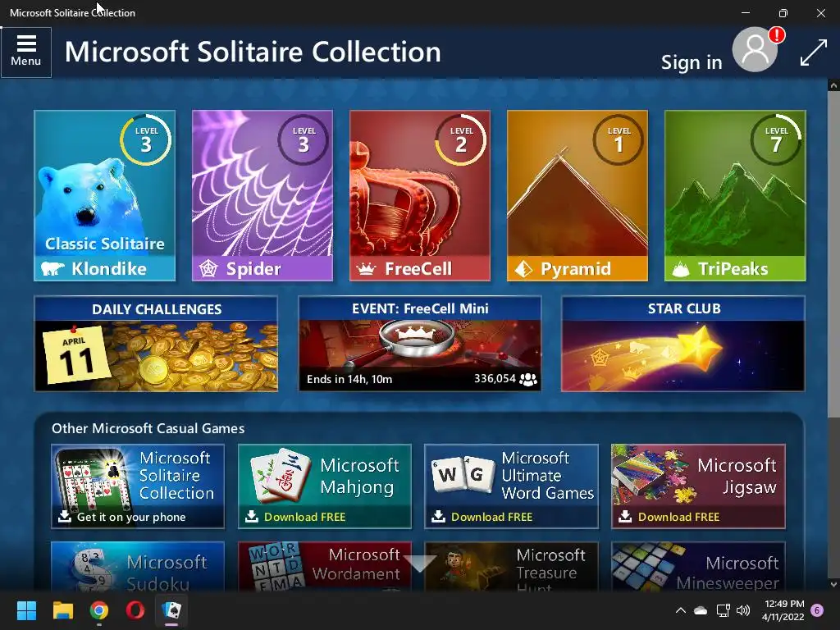
Task: Click the volume speaker tray icon
Action: pyautogui.click(x=743, y=610)
